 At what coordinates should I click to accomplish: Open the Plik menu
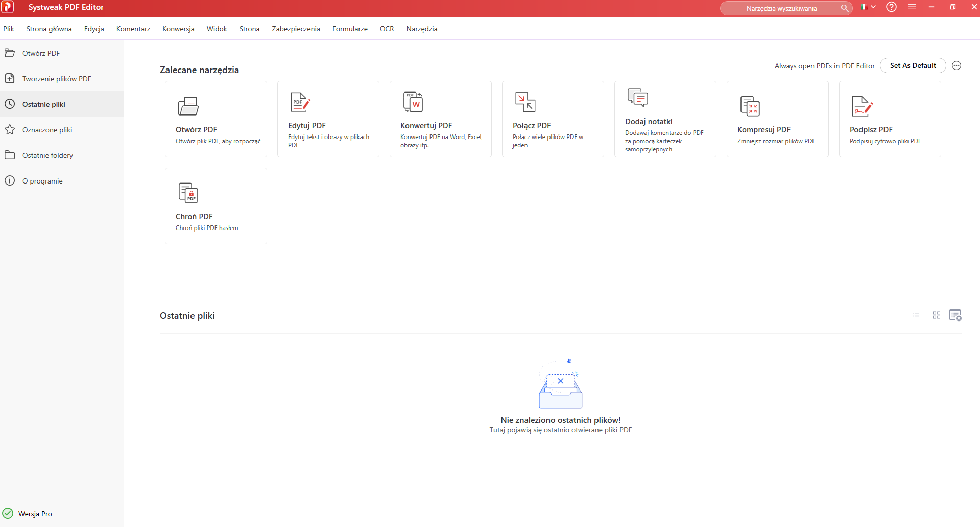coord(9,29)
